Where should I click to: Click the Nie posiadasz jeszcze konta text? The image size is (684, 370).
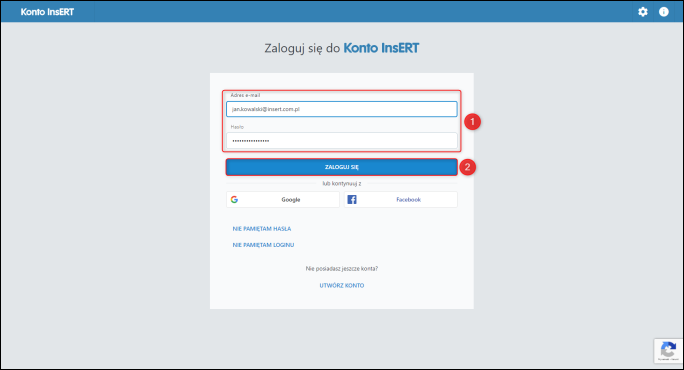[342, 269]
